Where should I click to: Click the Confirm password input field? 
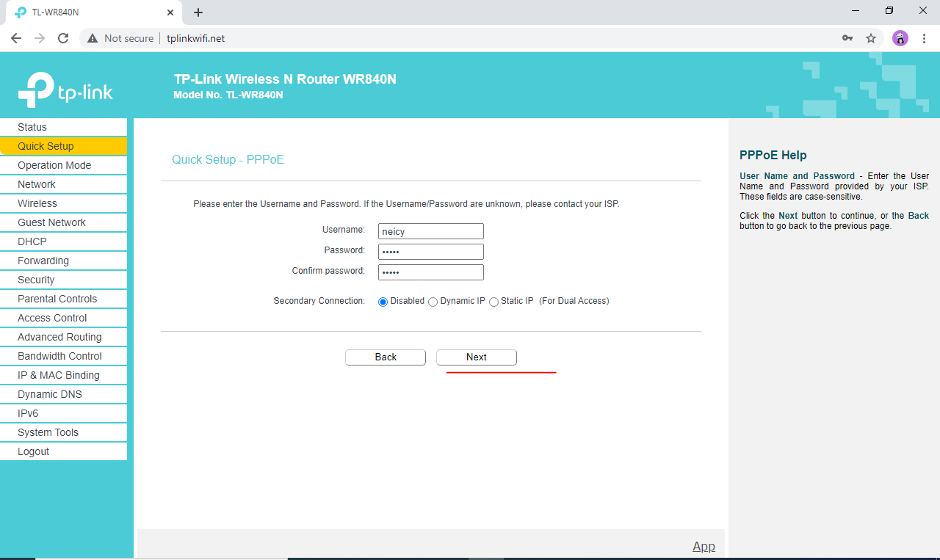tap(431, 272)
